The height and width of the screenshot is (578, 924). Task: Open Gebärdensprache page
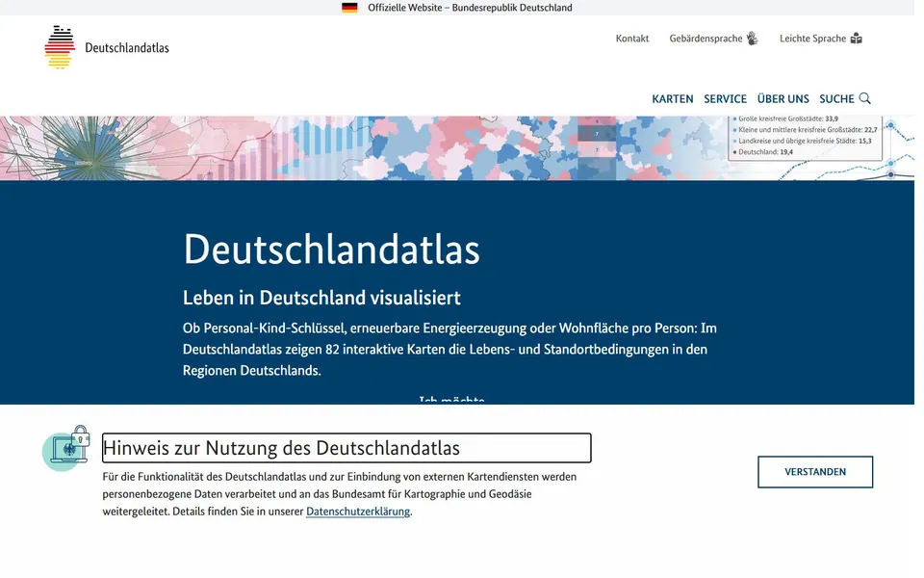pyautogui.click(x=706, y=39)
